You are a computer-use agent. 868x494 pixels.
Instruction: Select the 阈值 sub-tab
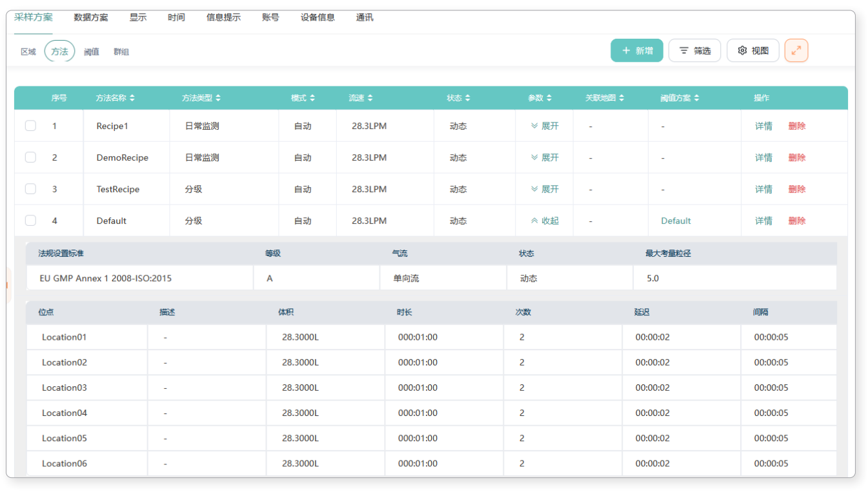92,52
